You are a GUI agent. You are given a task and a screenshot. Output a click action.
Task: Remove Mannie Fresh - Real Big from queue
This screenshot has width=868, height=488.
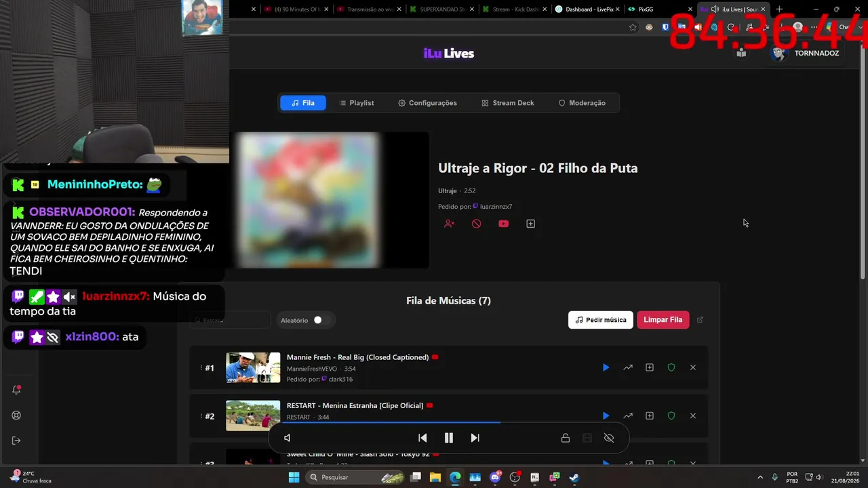tap(693, 367)
